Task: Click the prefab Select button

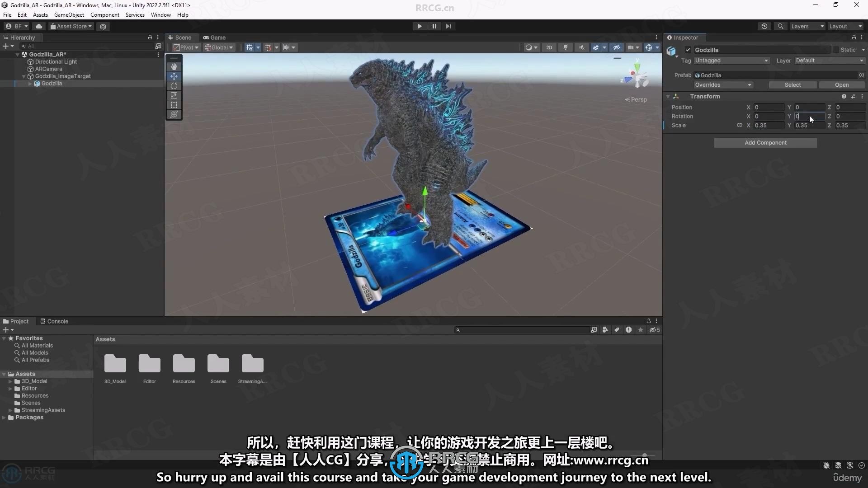Action: 793,85
